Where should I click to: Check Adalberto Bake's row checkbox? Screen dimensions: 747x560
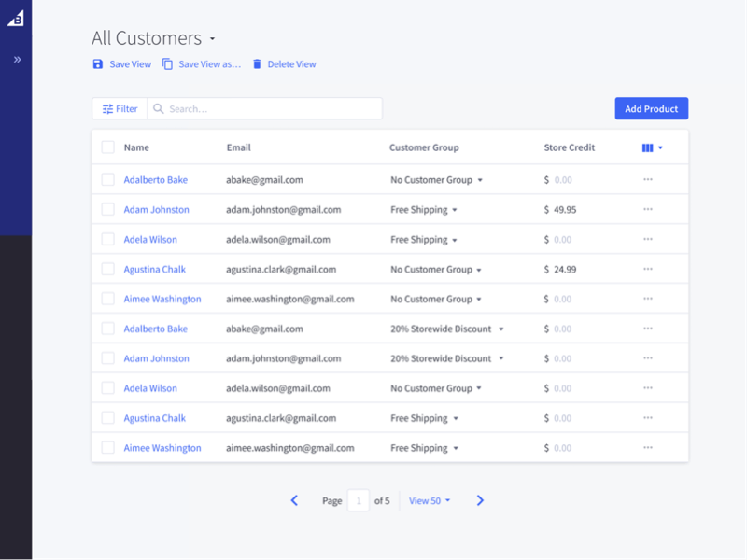click(x=108, y=179)
